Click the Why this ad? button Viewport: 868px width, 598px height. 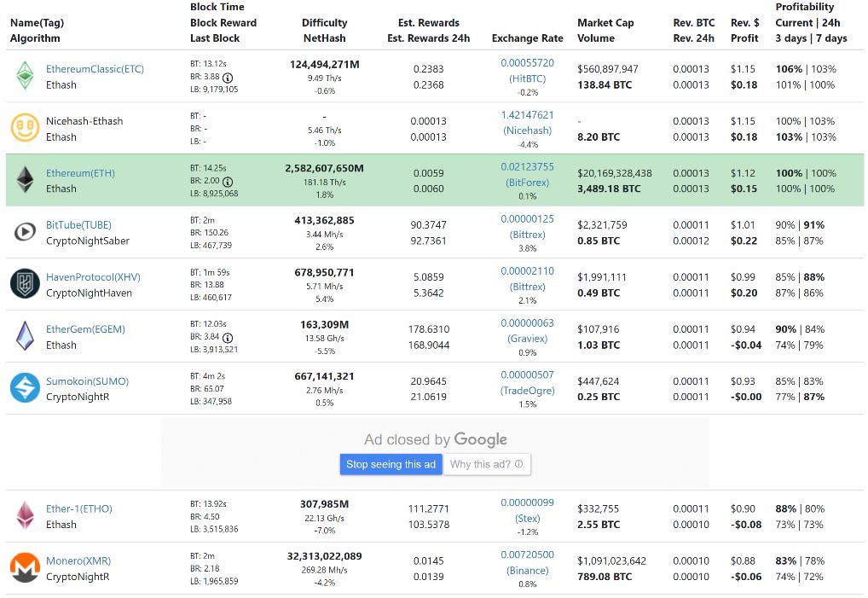pos(487,464)
